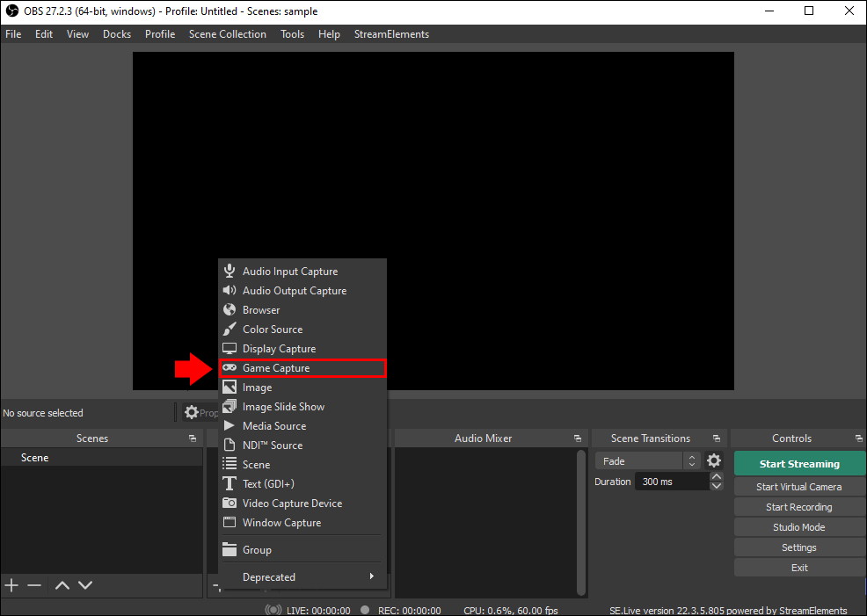
Task: Click the Start Streaming button
Action: tap(798, 463)
